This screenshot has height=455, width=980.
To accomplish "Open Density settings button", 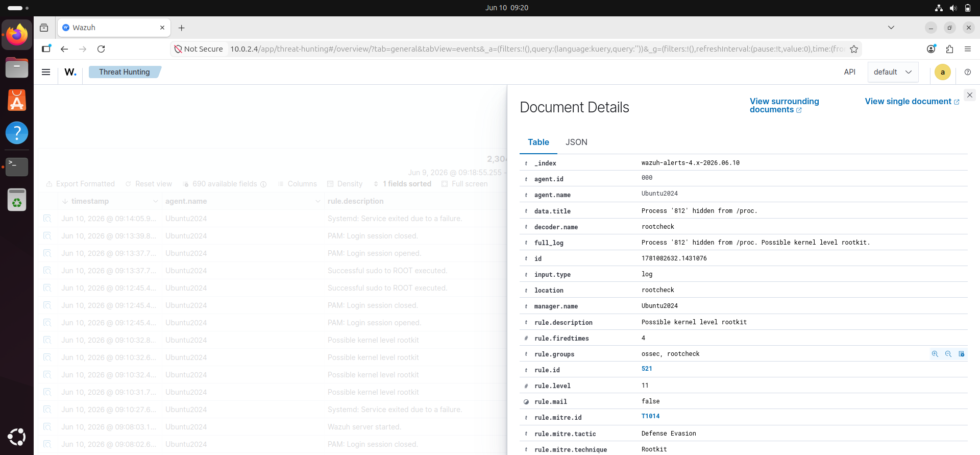I will (345, 184).
